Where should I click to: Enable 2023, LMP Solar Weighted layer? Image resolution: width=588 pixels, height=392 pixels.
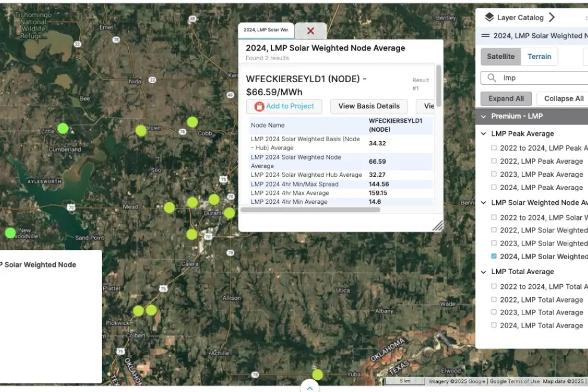tap(494, 243)
